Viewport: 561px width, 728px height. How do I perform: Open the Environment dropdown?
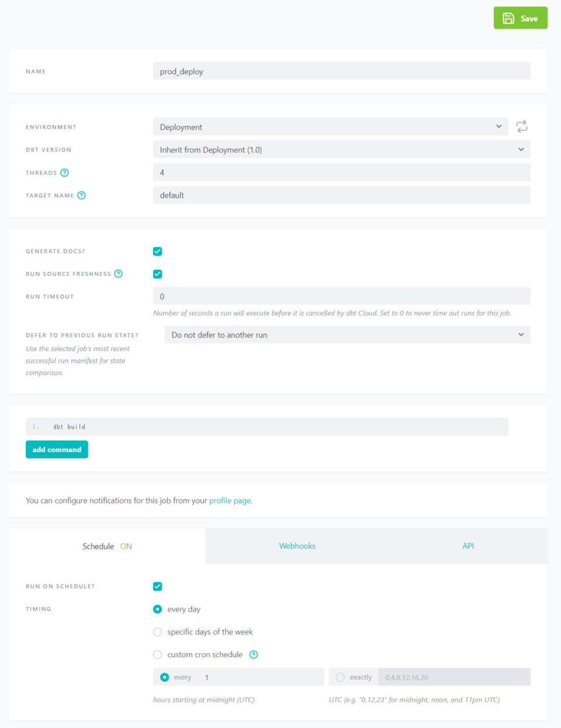[x=330, y=127]
